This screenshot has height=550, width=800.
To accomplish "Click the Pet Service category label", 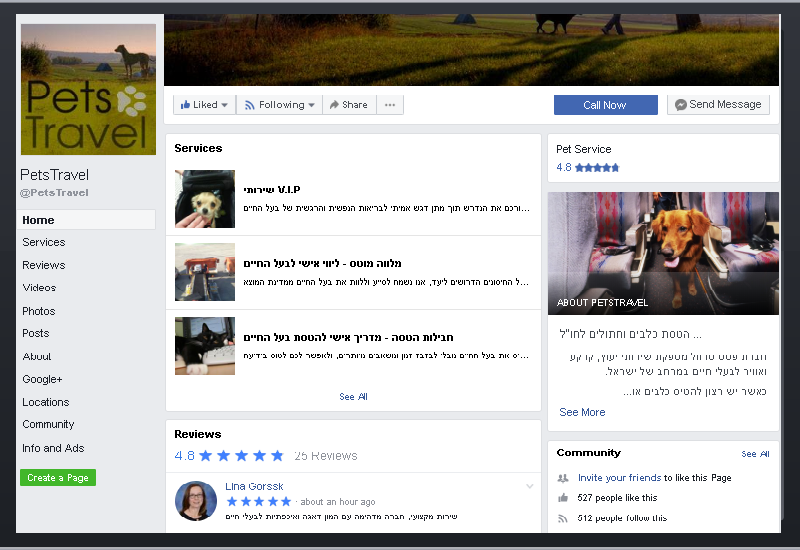I will 584,149.
